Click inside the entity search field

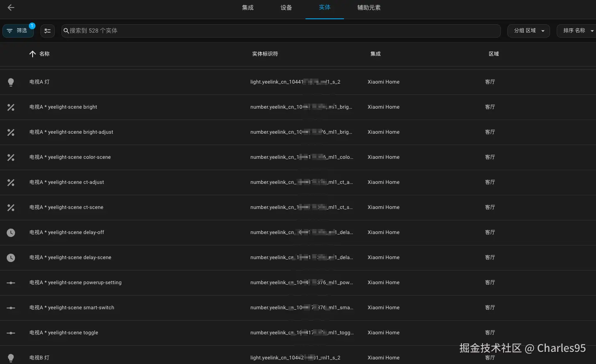click(280, 31)
